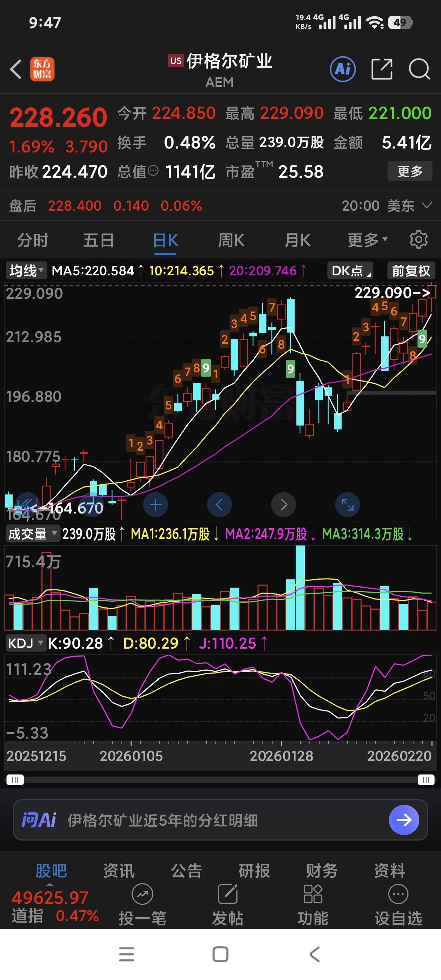Open the 东方财富 orange app logo
The height and width of the screenshot is (980, 441).
pos(42,69)
